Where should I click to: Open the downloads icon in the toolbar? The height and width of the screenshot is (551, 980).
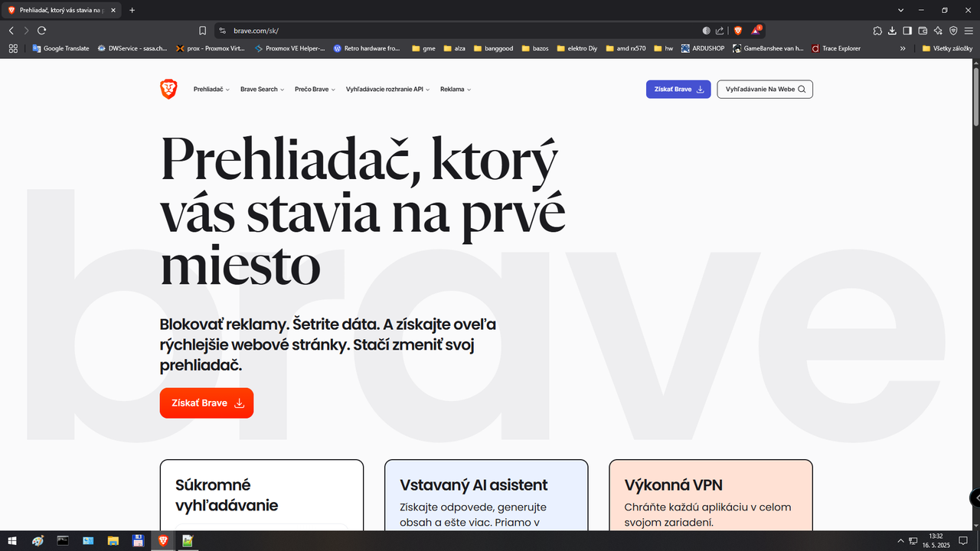click(x=893, y=31)
